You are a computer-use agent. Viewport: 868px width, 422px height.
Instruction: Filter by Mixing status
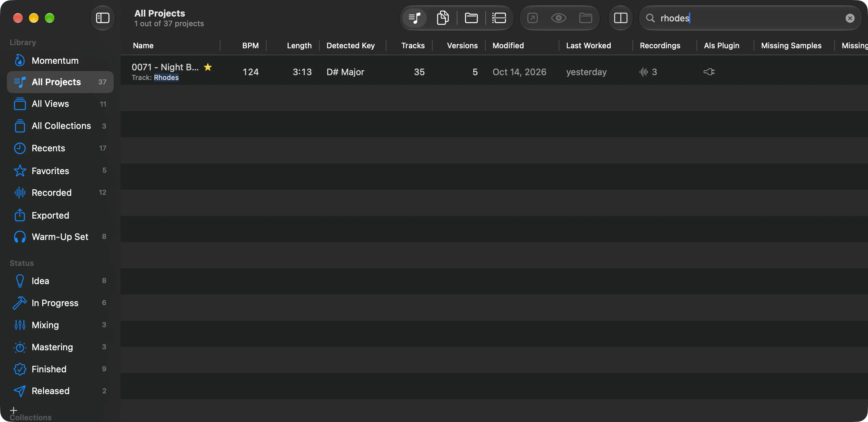click(60, 325)
